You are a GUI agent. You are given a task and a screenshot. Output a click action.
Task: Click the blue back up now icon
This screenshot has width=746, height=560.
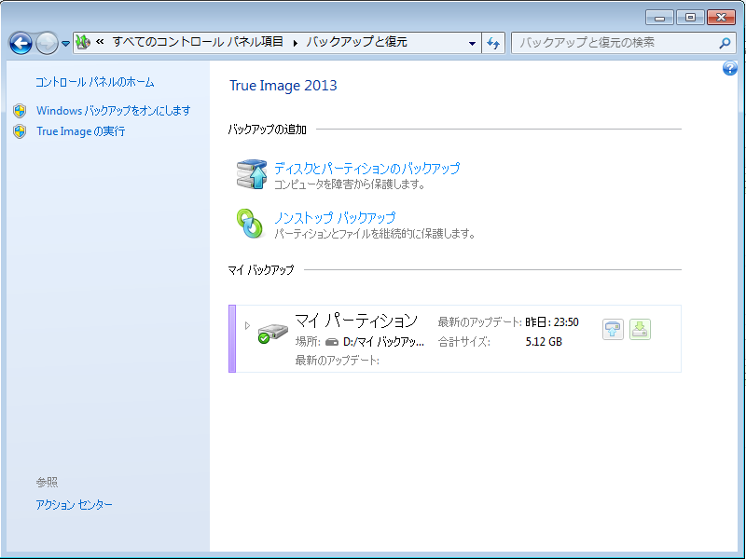[x=613, y=329]
